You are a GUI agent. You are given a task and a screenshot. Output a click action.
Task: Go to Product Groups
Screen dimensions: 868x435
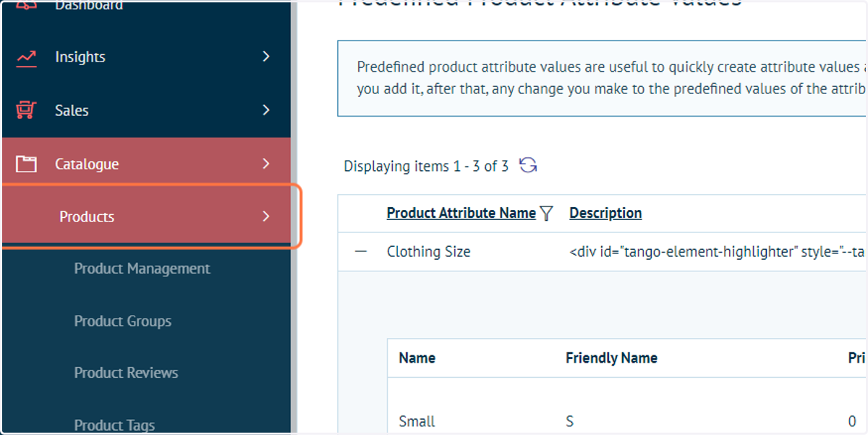[x=122, y=321]
